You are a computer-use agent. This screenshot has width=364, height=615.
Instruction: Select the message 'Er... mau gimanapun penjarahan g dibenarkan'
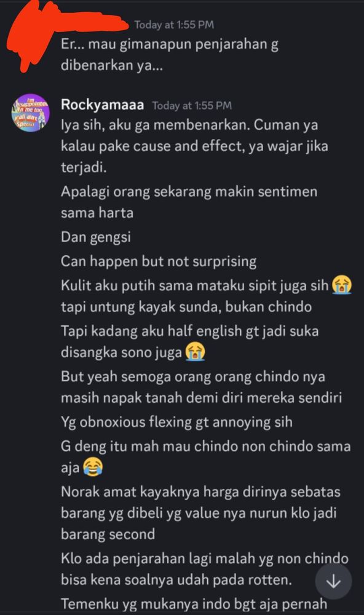click(170, 55)
